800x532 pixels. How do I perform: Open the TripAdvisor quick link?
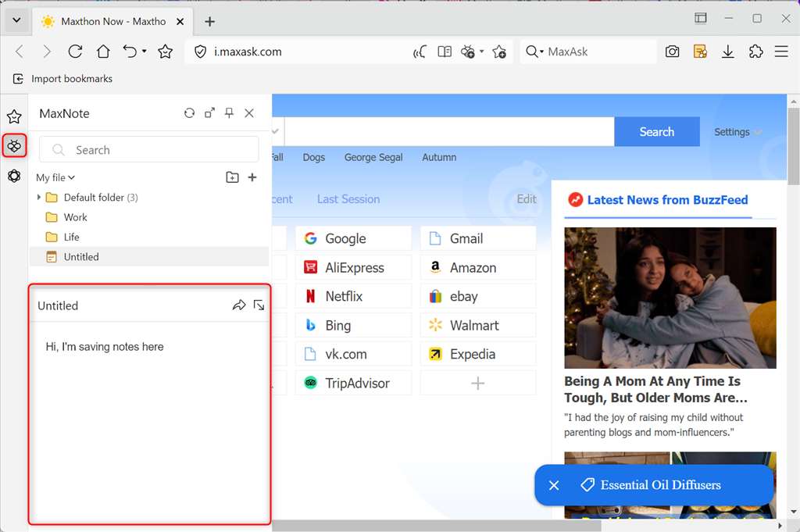354,383
